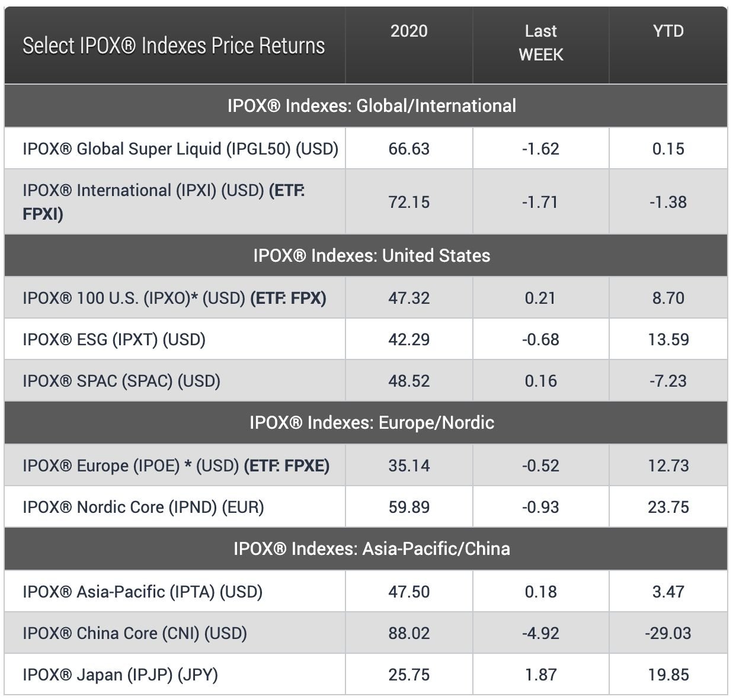Click the IPOX Nordic Core (IPND) label
The width and height of the screenshot is (736, 700).
click(143, 507)
